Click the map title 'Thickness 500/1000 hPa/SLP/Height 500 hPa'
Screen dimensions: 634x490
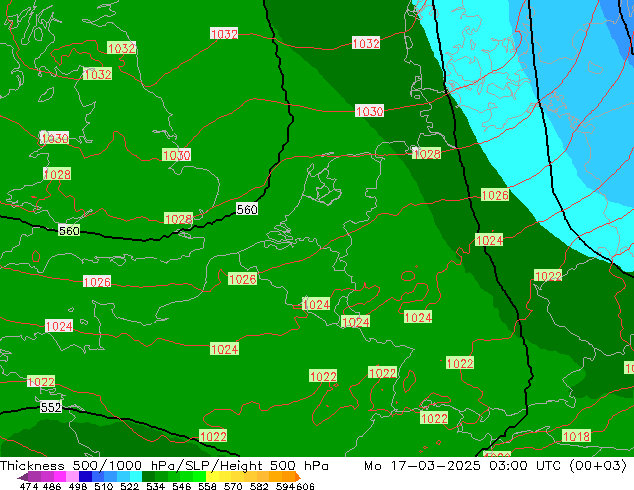pyautogui.click(x=164, y=465)
